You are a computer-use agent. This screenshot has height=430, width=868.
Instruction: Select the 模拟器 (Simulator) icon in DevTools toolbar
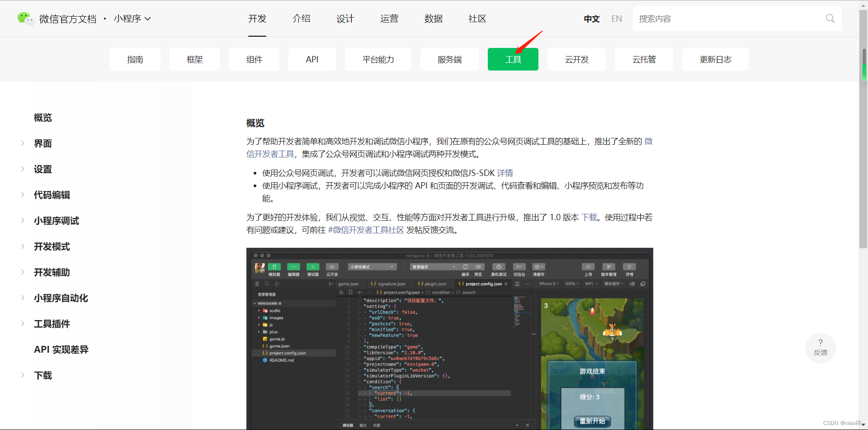coord(274,267)
